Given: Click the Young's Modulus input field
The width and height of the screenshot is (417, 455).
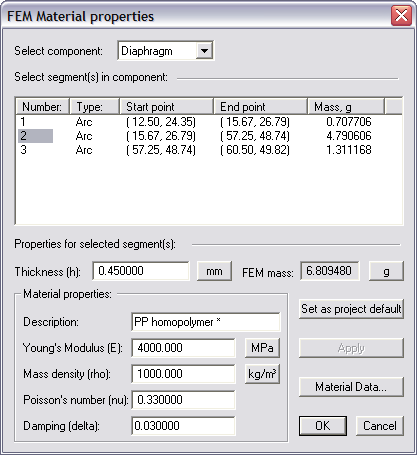Looking at the screenshot, I should point(183,348).
